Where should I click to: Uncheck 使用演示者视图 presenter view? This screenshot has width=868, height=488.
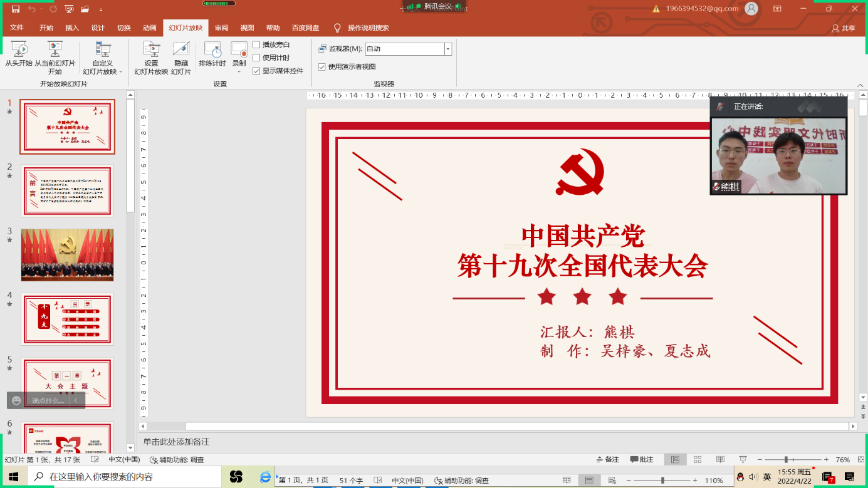(322, 66)
